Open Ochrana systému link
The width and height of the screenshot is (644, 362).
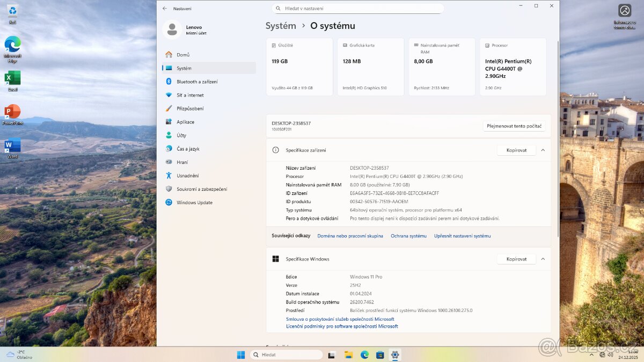point(408,235)
